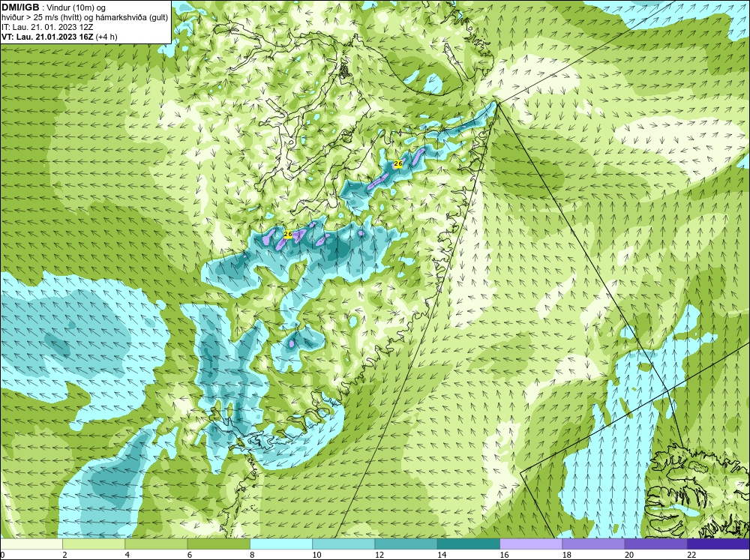Click the legend scale value '10'
Image resolution: width=750 pixels, height=560 pixels.
coord(316,555)
